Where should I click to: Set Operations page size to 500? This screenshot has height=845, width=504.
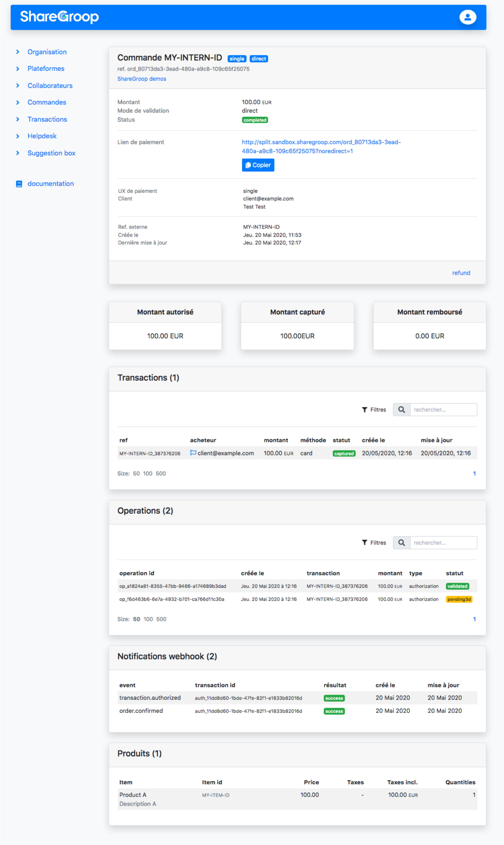coord(161,619)
